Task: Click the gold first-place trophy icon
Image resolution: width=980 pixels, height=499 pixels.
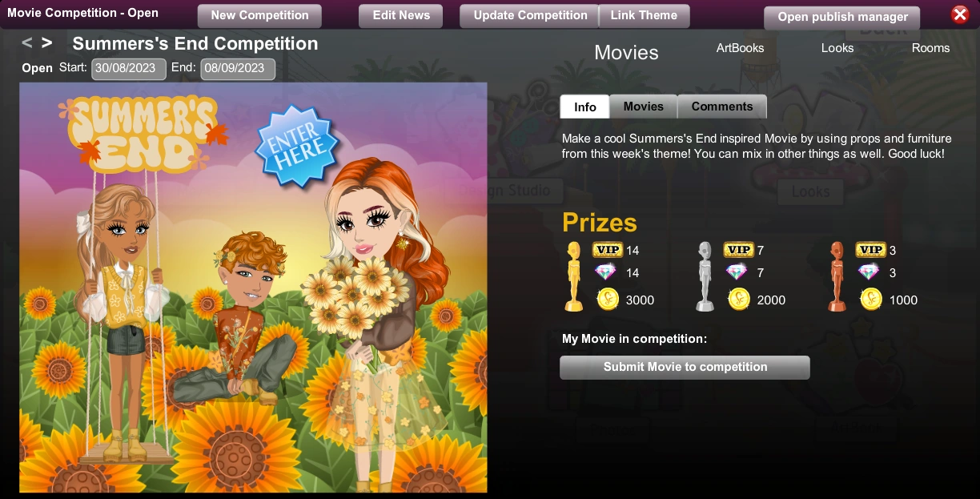Action: click(x=573, y=276)
